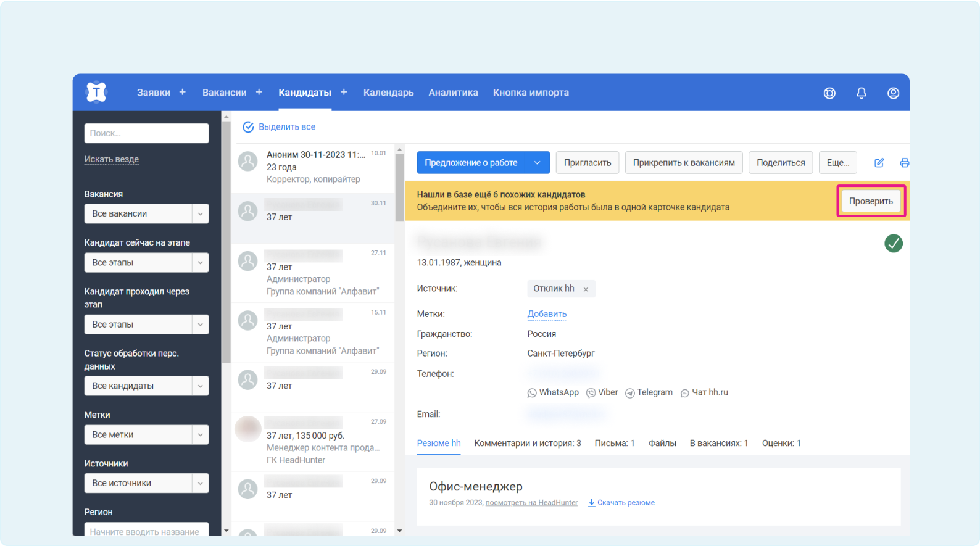Click the Предложение о работе button
The image size is (980, 546).
pyautogui.click(x=471, y=163)
